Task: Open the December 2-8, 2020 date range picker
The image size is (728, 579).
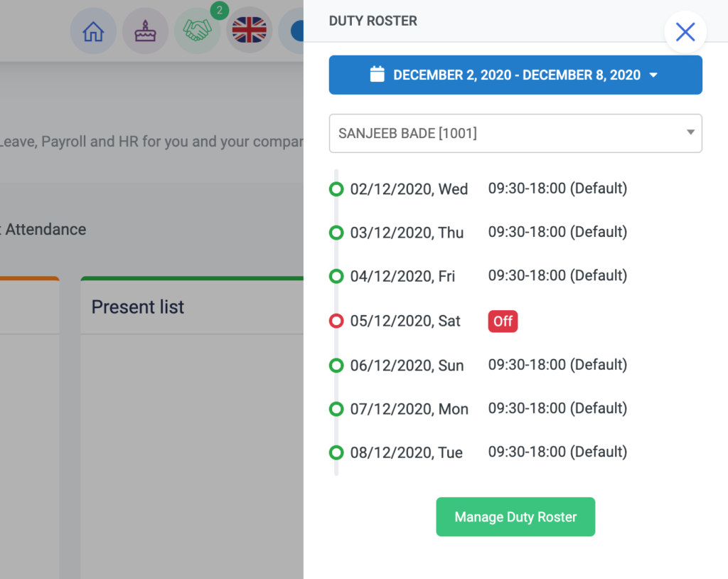Action: pos(515,75)
